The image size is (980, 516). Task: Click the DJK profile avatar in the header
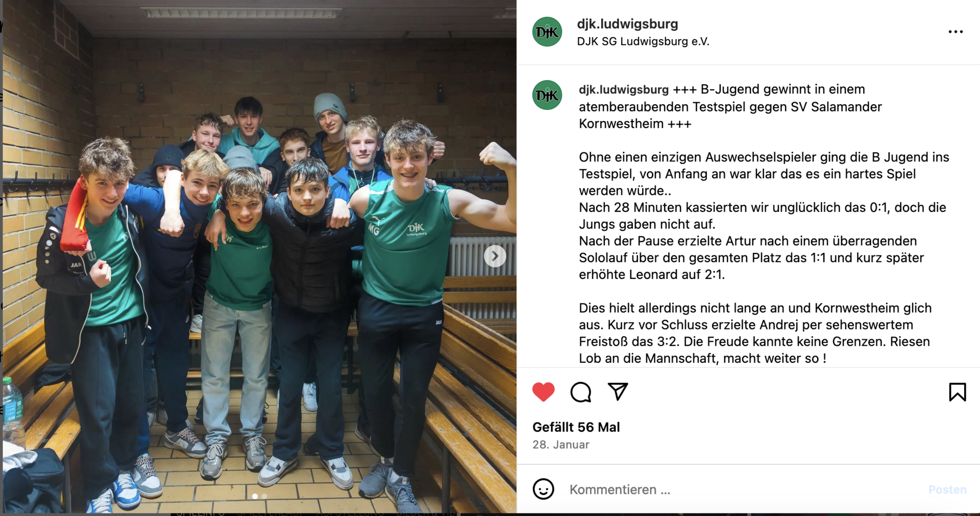point(547,32)
